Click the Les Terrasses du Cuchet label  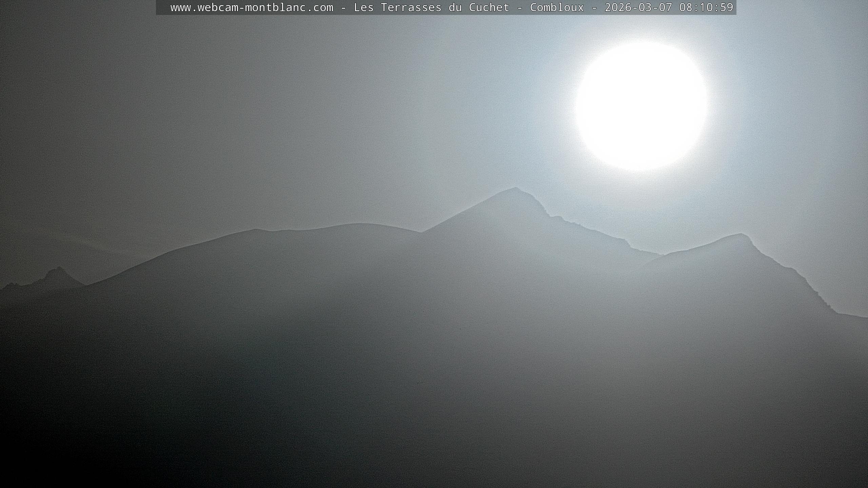click(431, 7)
